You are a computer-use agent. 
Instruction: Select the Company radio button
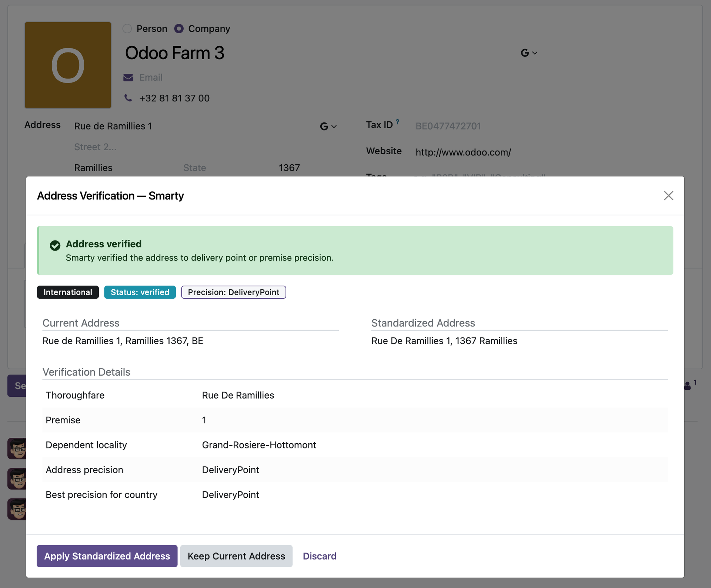tap(179, 28)
